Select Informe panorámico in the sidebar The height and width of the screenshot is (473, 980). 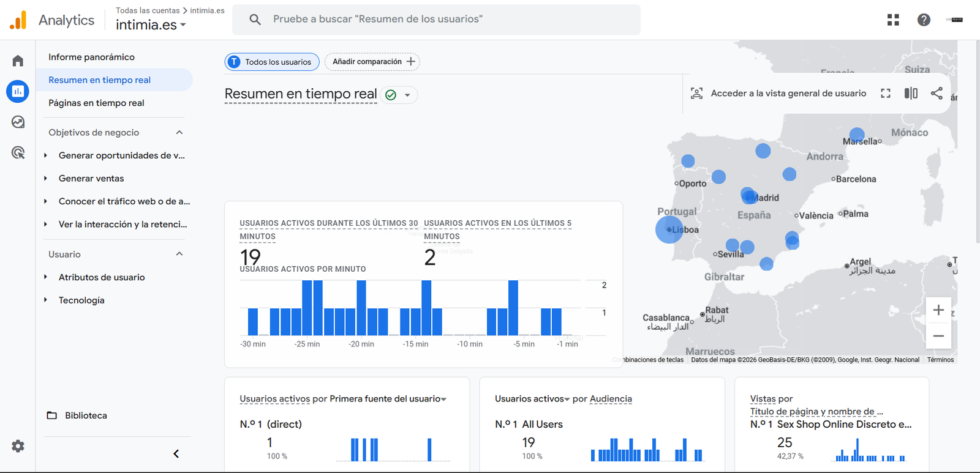click(91, 57)
